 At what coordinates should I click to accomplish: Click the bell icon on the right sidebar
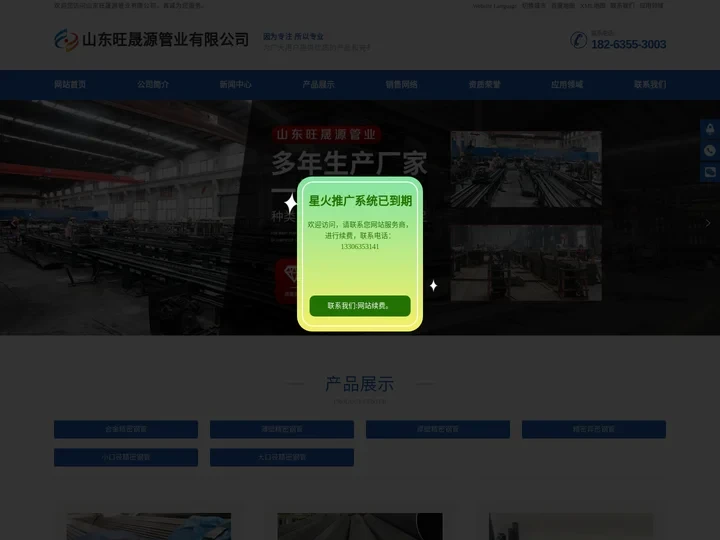click(710, 129)
